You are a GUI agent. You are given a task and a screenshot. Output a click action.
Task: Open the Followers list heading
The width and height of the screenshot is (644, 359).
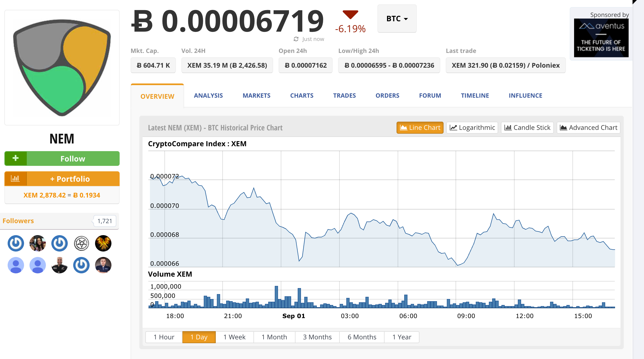click(18, 221)
